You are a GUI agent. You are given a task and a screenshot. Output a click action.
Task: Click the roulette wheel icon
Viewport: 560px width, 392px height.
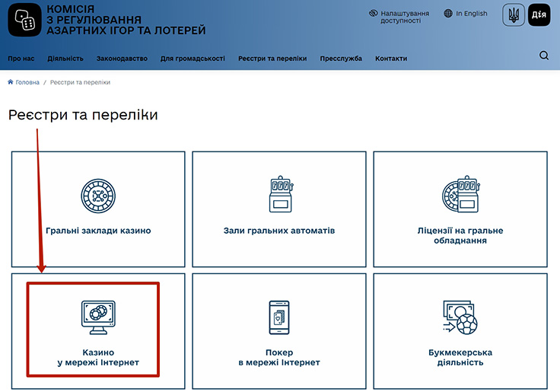pyautogui.click(x=98, y=196)
